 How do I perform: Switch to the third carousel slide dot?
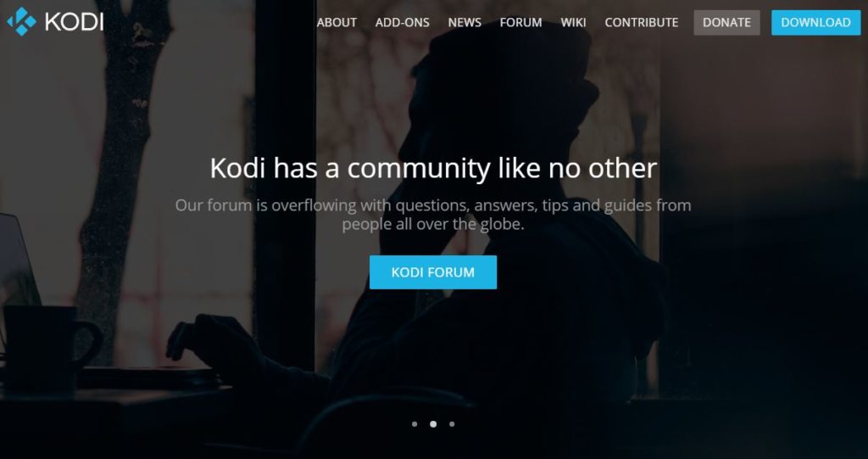coord(452,424)
